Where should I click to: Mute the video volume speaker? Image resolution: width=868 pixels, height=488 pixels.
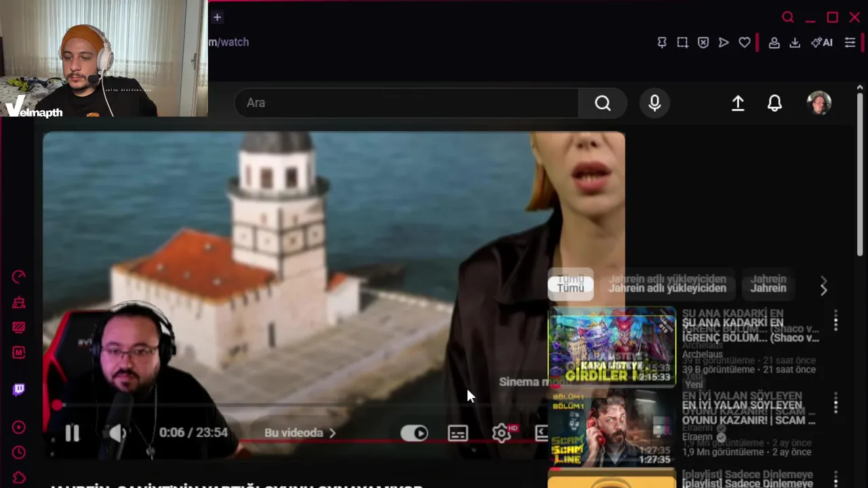click(x=119, y=433)
